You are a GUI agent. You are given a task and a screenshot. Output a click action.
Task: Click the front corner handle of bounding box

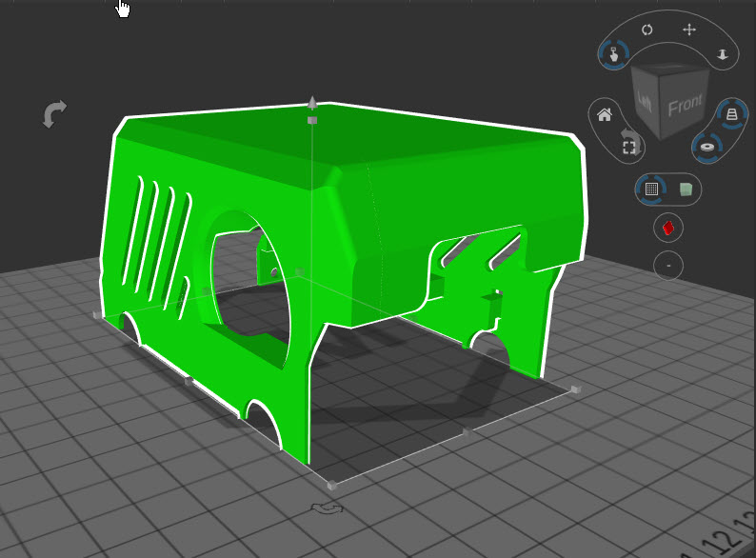pos(331,486)
